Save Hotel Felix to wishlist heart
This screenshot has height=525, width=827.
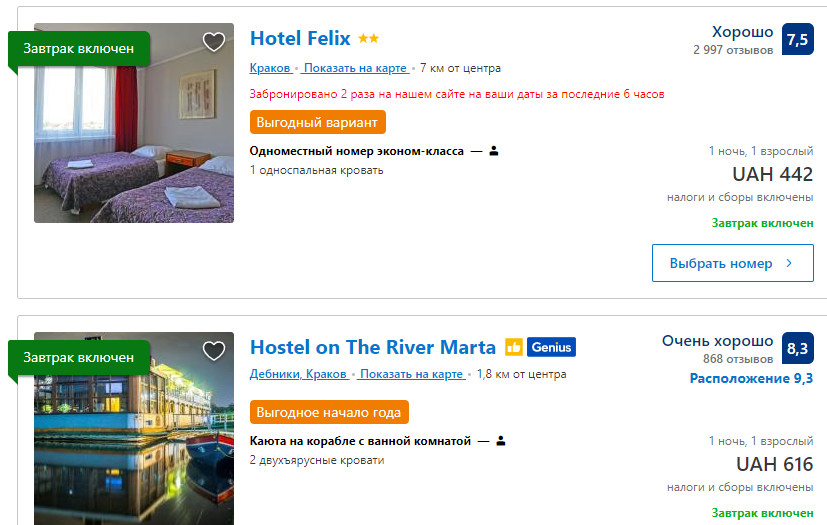[x=213, y=42]
